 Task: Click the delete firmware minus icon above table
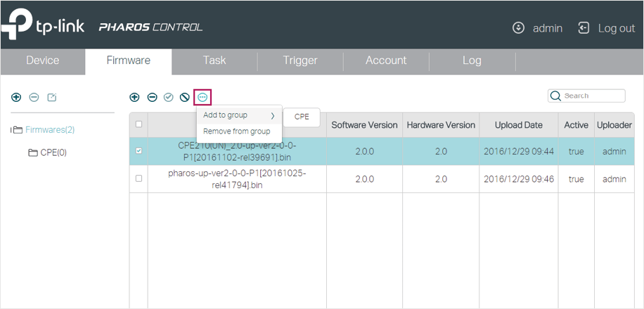tap(152, 97)
